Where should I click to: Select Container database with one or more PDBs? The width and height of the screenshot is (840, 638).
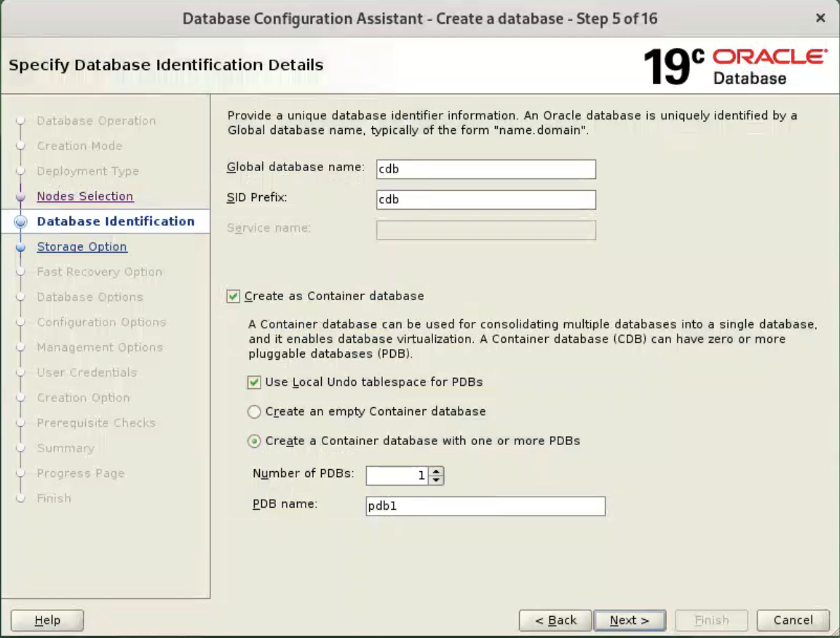[x=254, y=441]
